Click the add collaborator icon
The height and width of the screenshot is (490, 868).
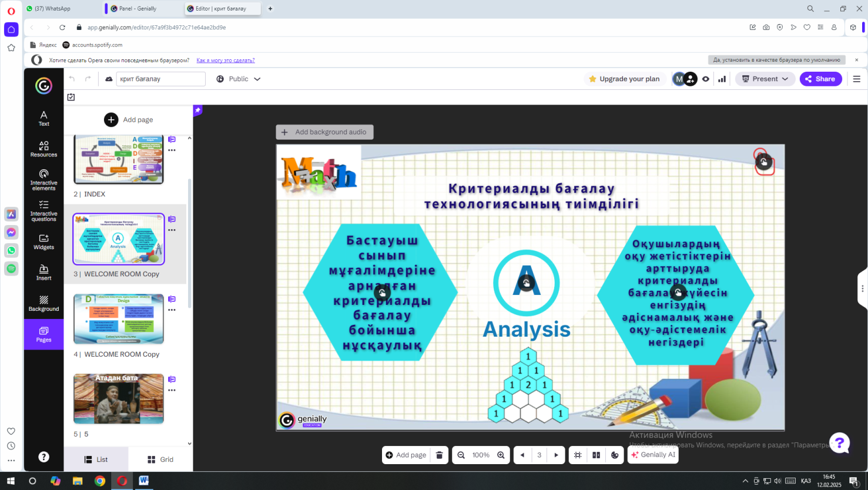tap(691, 79)
